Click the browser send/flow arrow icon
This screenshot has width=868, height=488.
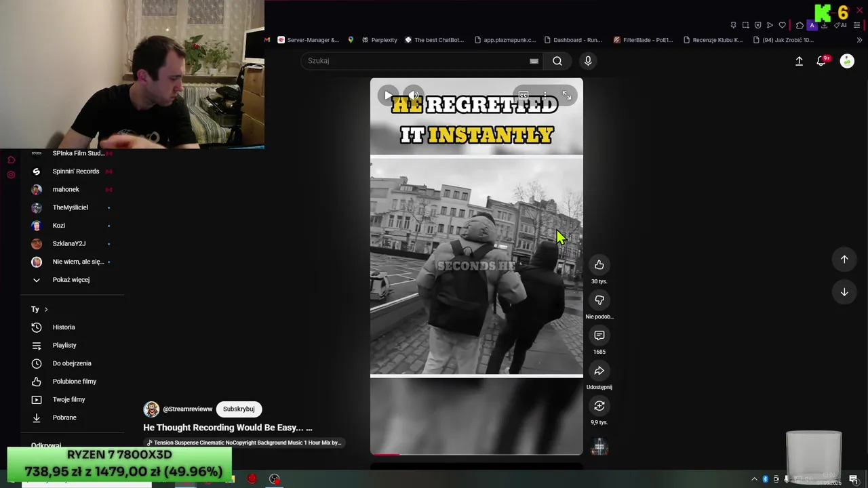pyautogui.click(x=770, y=25)
